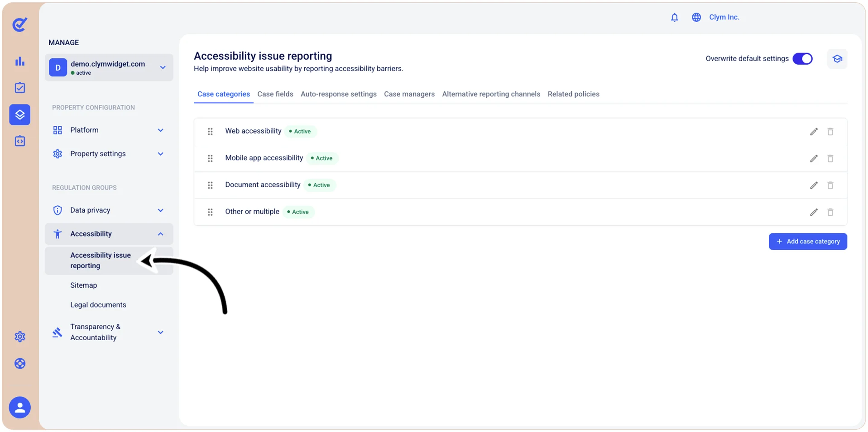Delete the Mobile app accessibility category
Image resolution: width=868 pixels, height=432 pixels.
830,158
